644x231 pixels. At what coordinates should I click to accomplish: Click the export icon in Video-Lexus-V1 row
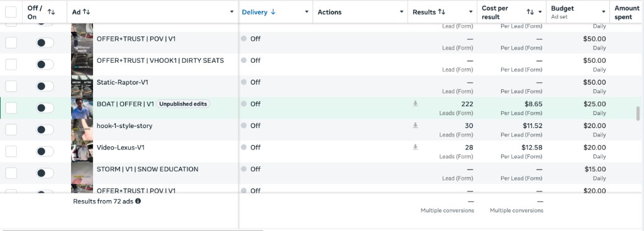point(415,148)
